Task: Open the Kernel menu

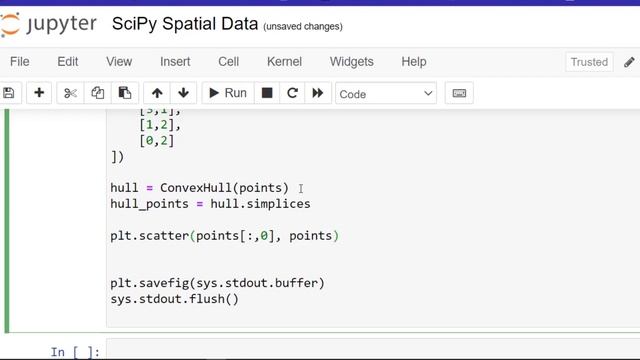Action: 284,62
